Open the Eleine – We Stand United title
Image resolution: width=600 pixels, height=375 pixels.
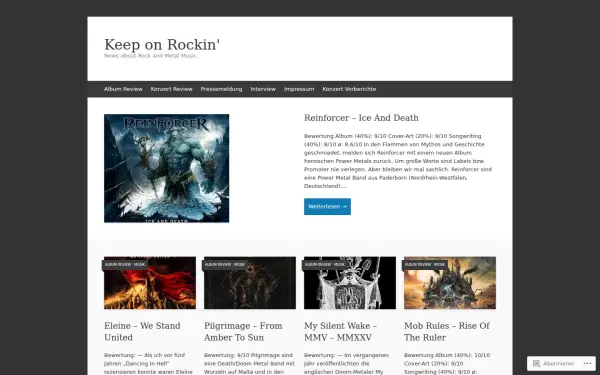142,331
